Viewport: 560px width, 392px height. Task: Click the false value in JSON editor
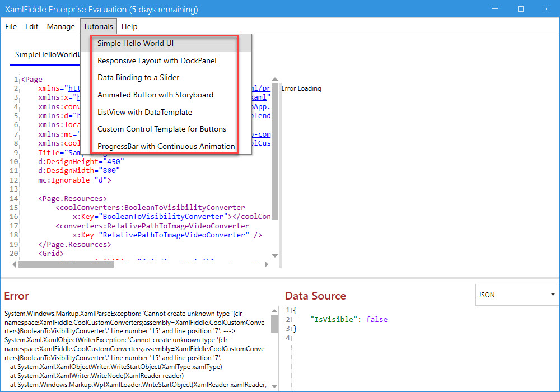[377, 320]
